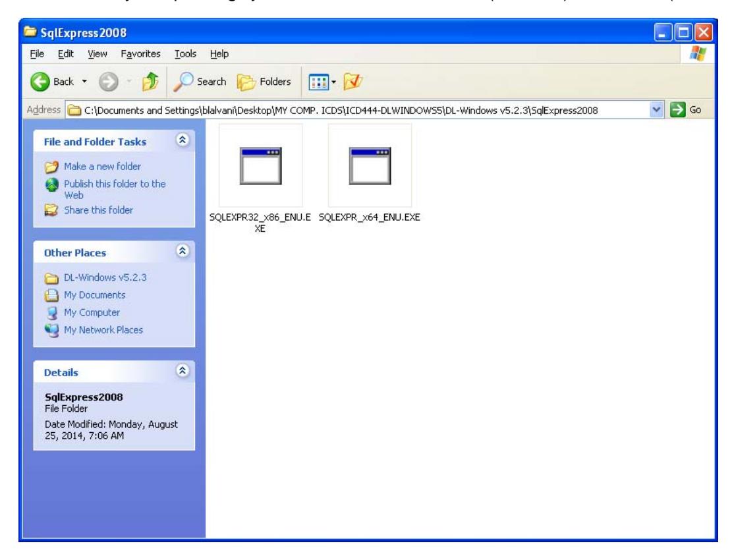Click the DL-Windows v5.2.3 folder icon
The height and width of the screenshot is (560, 734).
(x=51, y=278)
